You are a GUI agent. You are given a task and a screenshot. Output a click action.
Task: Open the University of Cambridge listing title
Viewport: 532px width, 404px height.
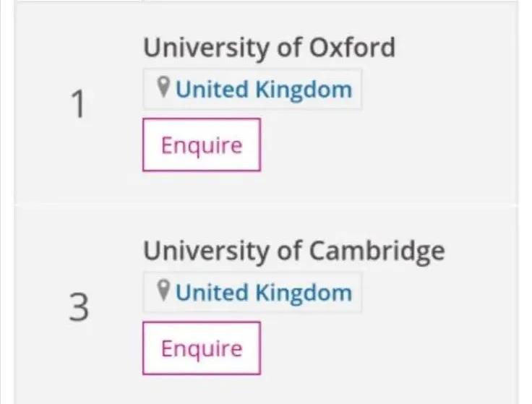tap(294, 252)
